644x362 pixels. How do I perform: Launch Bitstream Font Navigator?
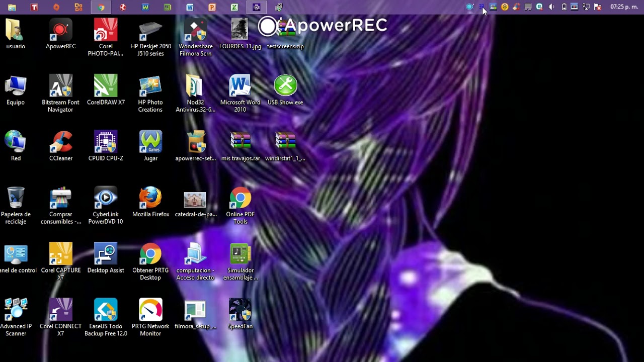tap(60, 94)
